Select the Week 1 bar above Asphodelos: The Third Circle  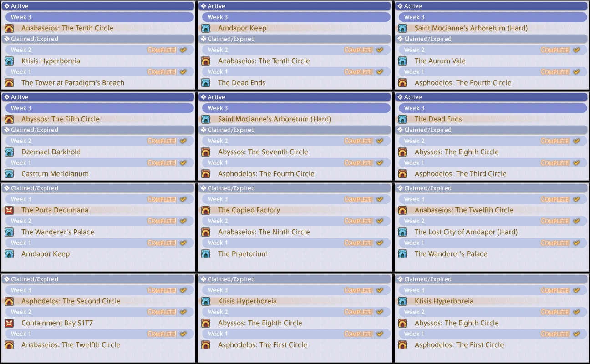[493, 163]
